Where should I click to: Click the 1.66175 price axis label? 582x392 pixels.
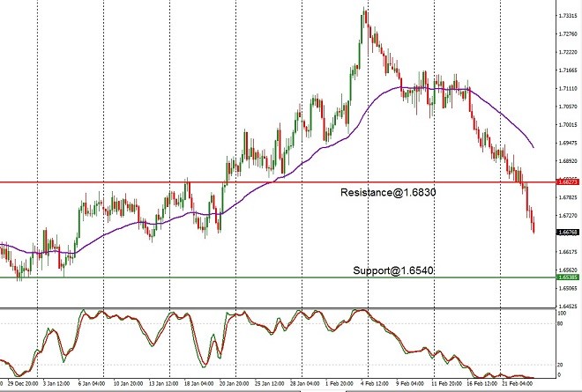(568, 252)
